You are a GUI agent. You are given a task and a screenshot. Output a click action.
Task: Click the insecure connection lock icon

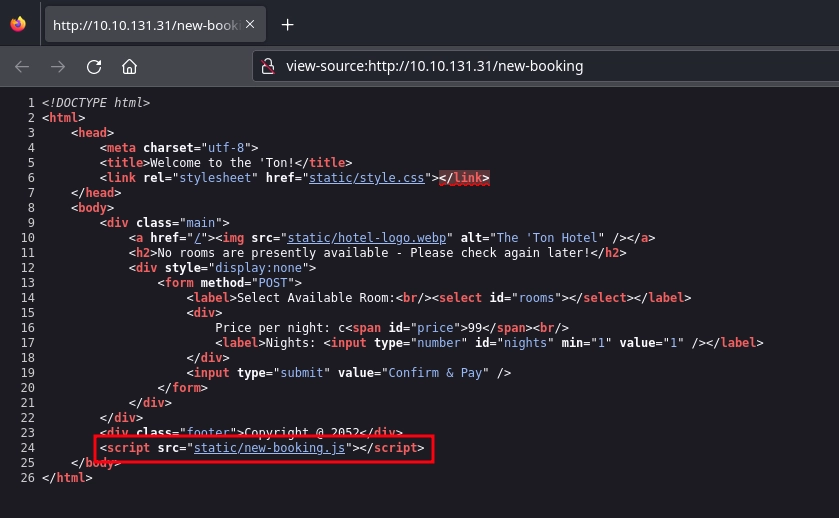coord(267,67)
